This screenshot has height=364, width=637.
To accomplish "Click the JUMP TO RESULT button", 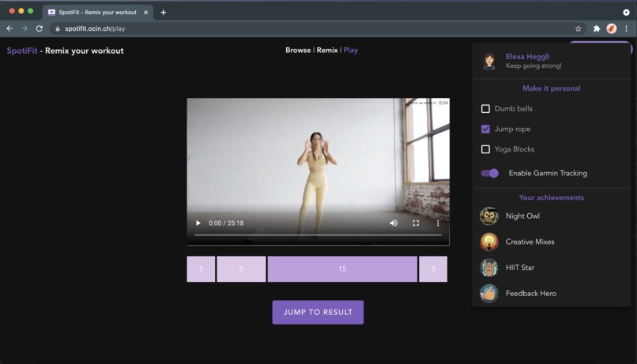I will tap(318, 313).
